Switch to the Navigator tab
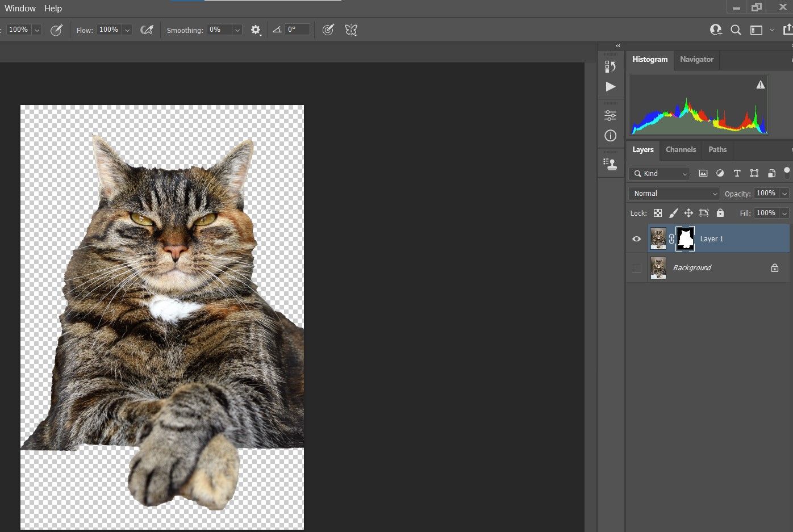The width and height of the screenshot is (793, 532). click(696, 60)
